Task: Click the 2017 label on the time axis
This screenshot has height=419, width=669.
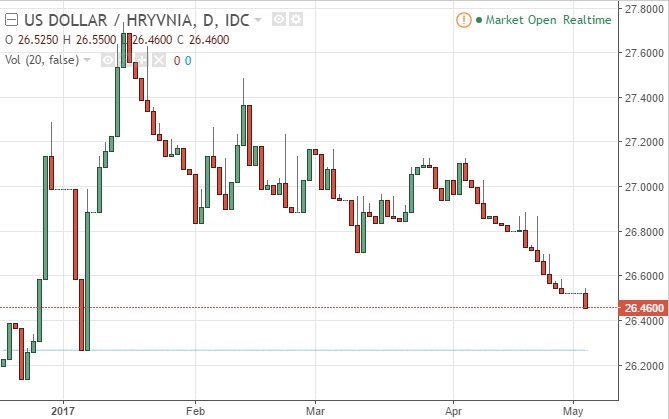Action: [63, 411]
